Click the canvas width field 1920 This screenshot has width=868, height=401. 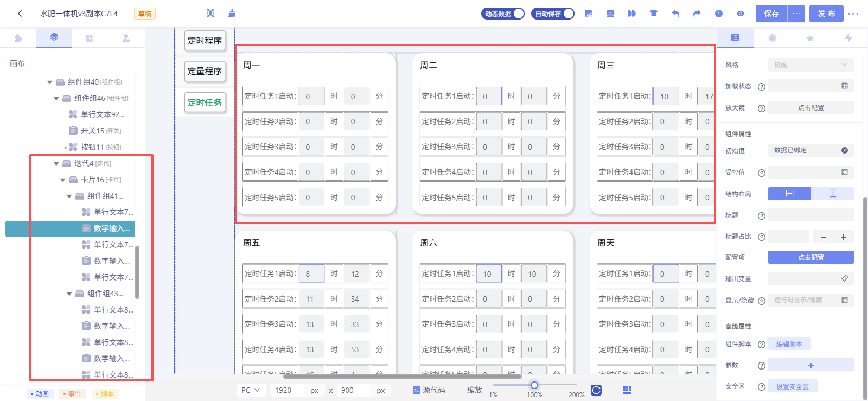pyautogui.click(x=288, y=390)
